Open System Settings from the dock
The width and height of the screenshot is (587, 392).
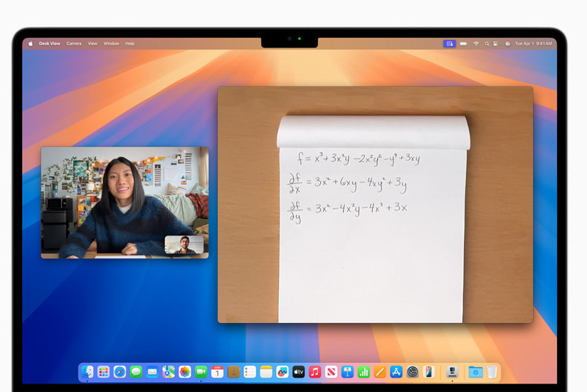pos(413,372)
